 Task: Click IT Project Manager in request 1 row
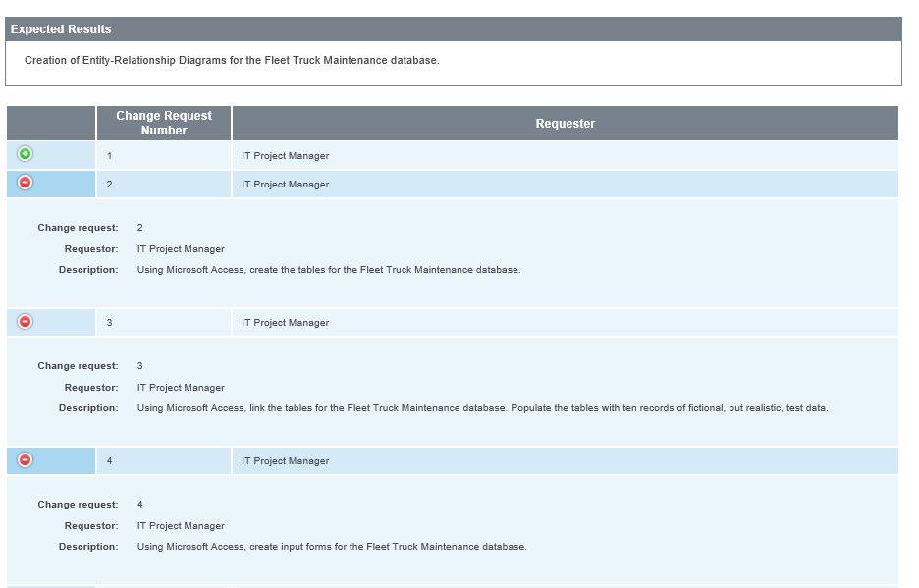point(286,156)
